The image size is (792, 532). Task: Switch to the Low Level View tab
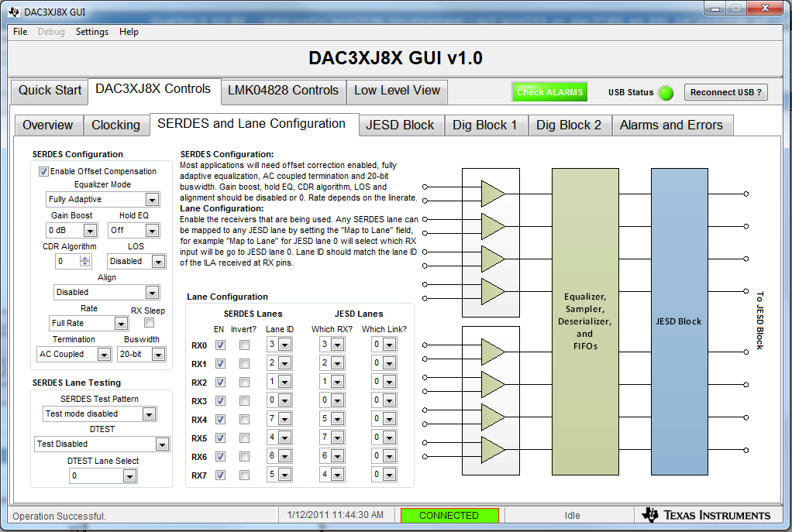click(x=397, y=91)
